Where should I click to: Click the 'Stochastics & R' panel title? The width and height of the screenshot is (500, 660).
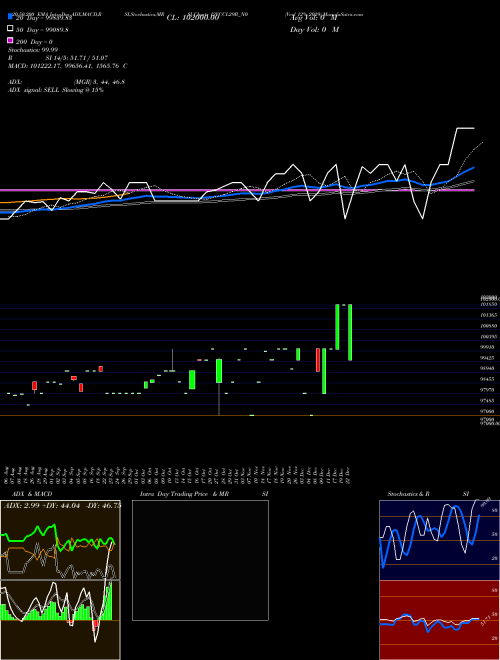click(x=408, y=494)
